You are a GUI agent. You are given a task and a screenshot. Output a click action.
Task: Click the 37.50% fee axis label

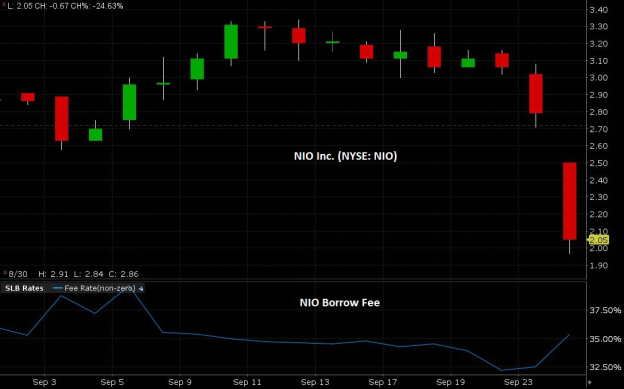605,310
